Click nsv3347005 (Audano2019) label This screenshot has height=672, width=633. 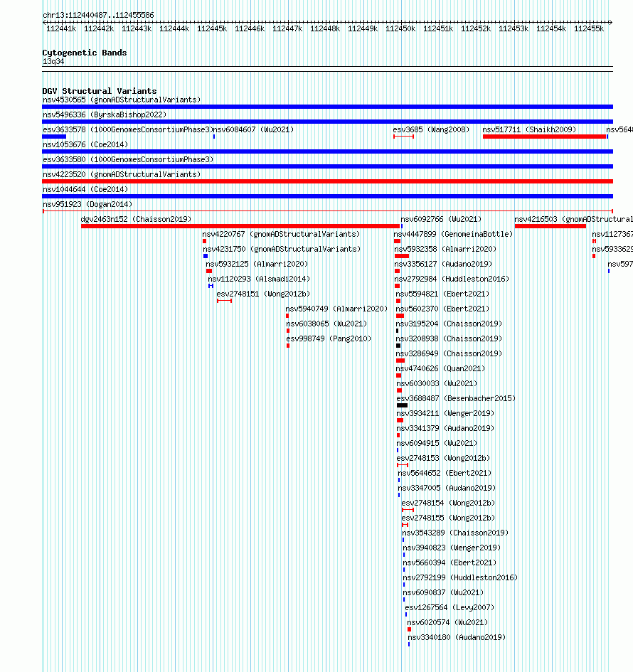(447, 488)
